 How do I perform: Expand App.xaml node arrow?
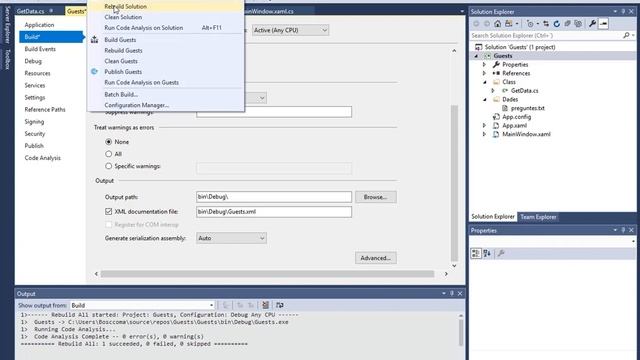click(484, 126)
